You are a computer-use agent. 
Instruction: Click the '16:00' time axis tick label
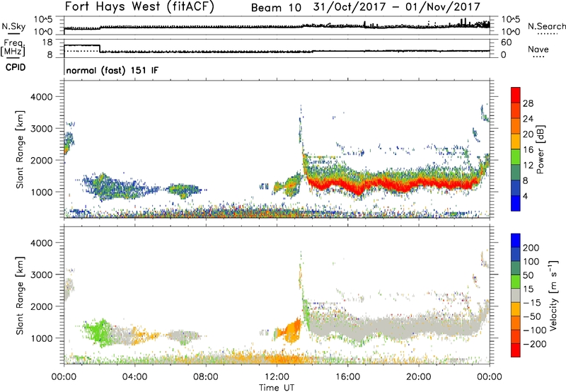click(347, 377)
